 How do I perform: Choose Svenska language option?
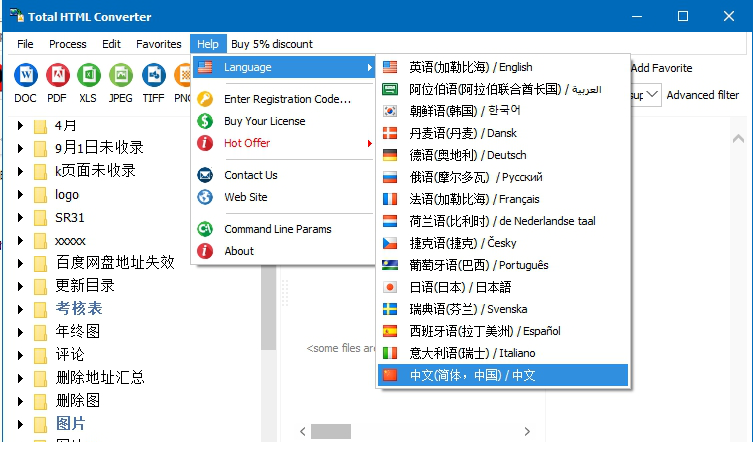[503, 309]
